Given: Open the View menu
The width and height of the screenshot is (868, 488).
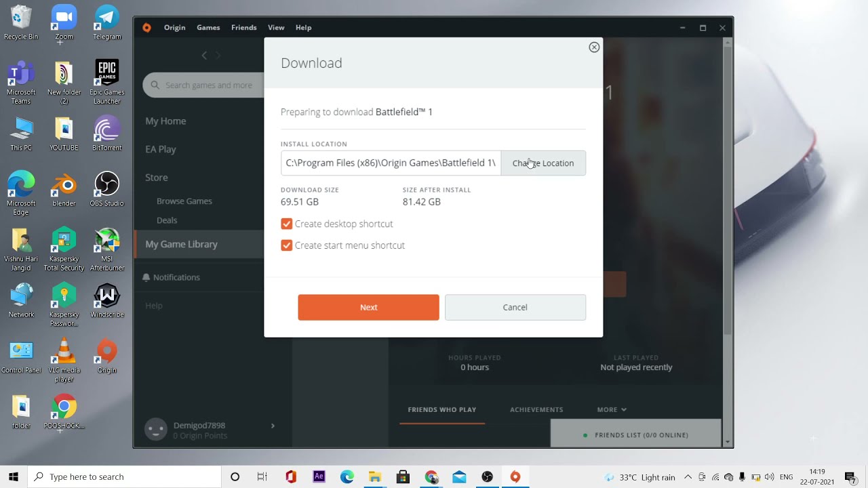Looking at the screenshot, I should pos(276,28).
